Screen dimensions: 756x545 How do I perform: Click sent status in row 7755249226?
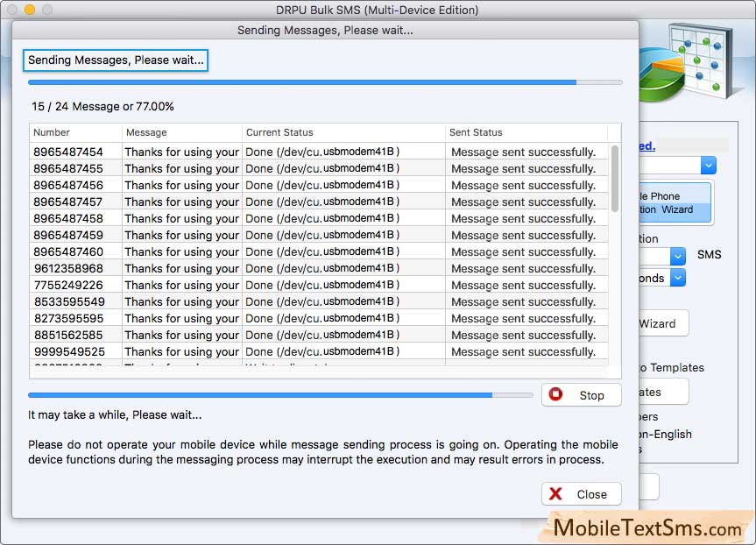[x=523, y=285]
